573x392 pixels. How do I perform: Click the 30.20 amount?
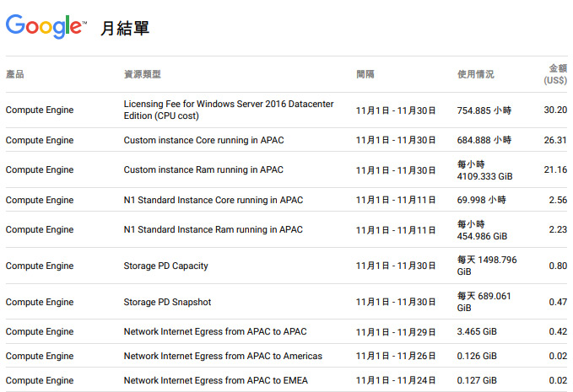555,110
